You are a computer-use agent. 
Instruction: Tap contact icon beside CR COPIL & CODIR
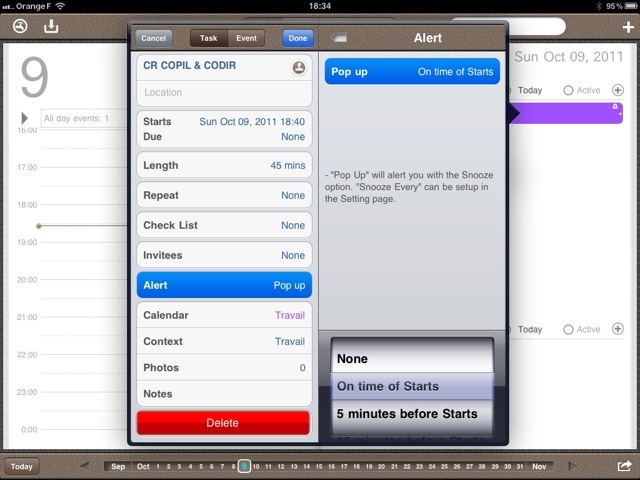pyautogui.click(x=298, y=68)
